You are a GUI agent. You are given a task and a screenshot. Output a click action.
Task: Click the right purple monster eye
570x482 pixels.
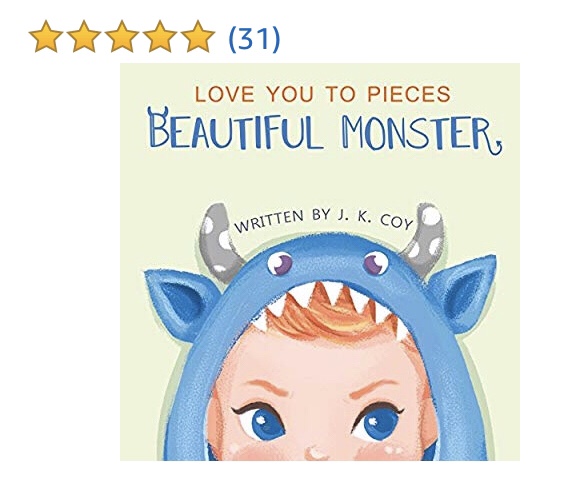pos(376,263)
